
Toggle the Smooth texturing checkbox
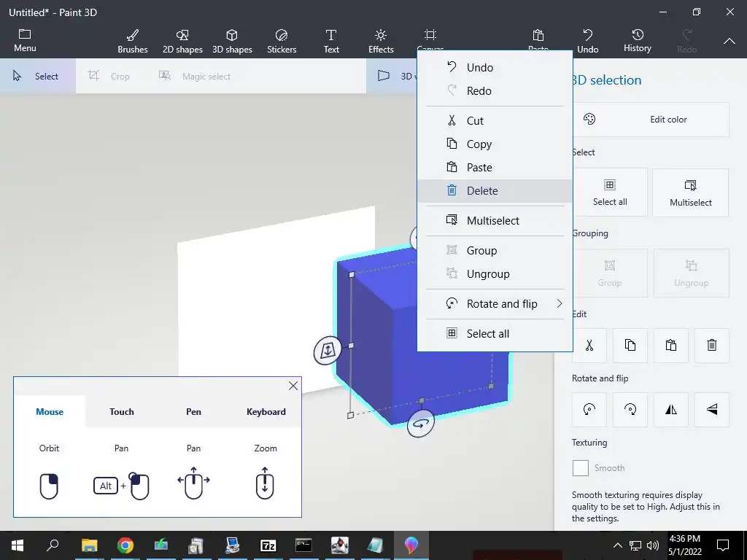[x=580, y=468]
